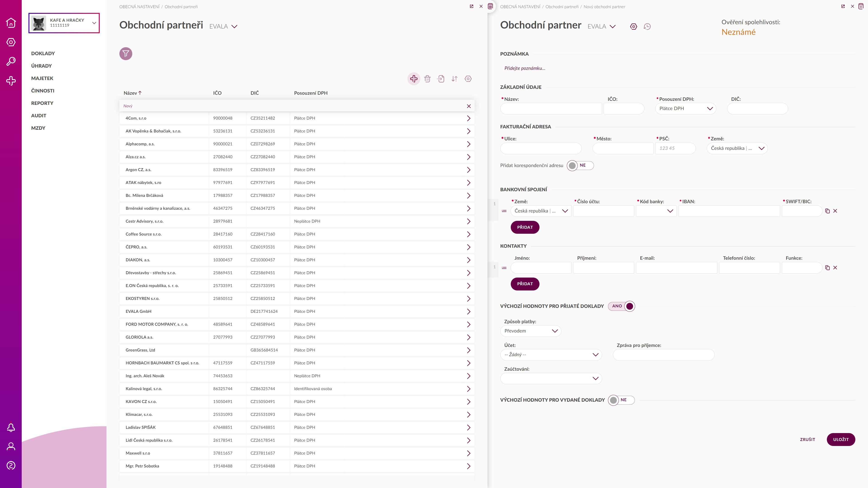This screenshot has height=488, width=868.
Task: Open the filter funnel button
Action: [x=126, y=54]
